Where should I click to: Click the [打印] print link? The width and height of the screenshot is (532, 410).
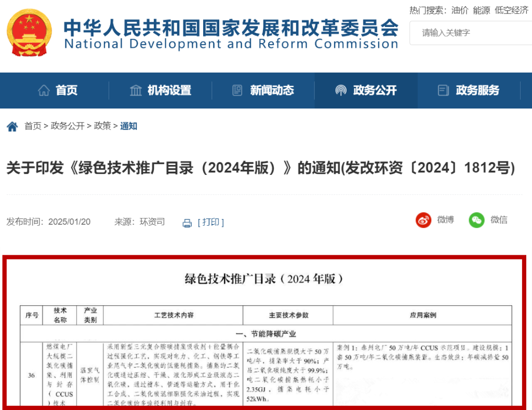tap(211, 222)
